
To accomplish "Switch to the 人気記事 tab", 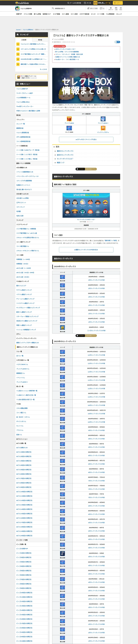I will pyautogui.click(x=24, y=40).
